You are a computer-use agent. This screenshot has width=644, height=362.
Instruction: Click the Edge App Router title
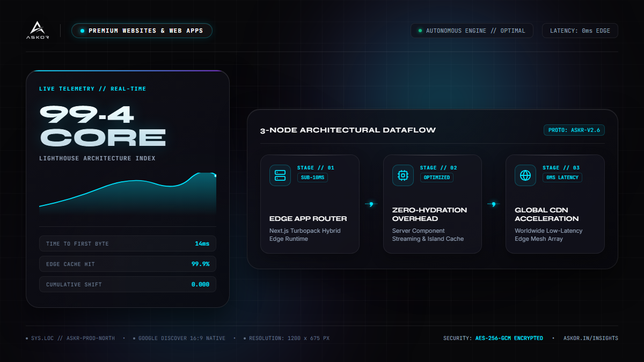coord(308,219)
